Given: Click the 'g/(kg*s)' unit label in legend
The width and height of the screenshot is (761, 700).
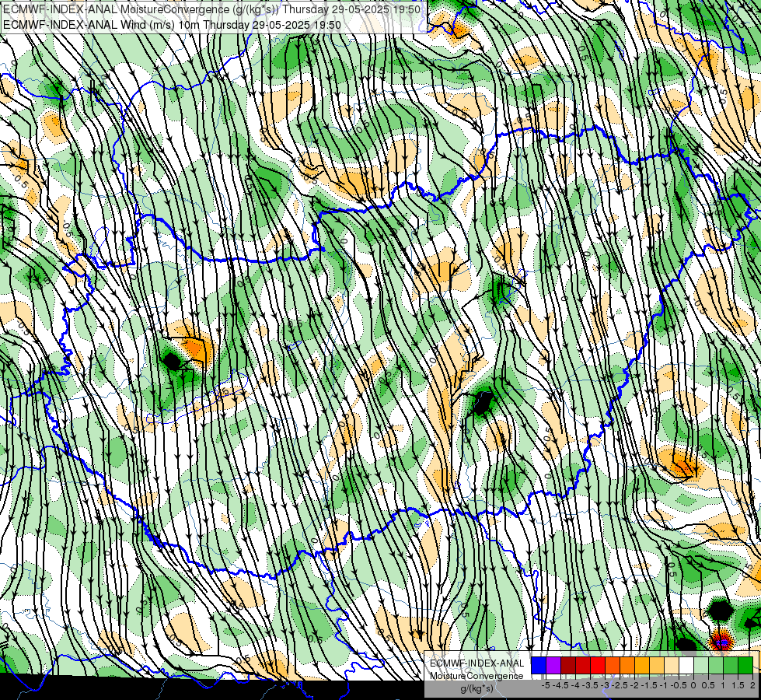Looking at the screenshot, I should pyautogui.click(x=476, y=689).
